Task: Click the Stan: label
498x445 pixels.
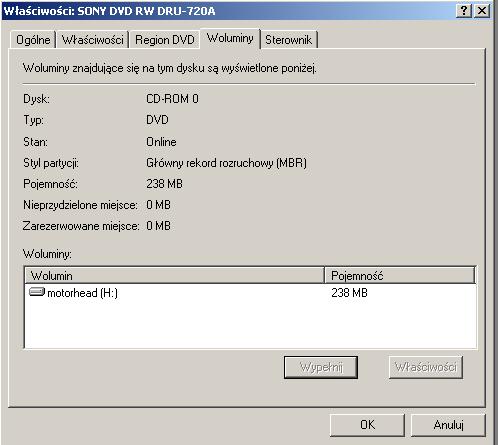Action: [35, 142]
